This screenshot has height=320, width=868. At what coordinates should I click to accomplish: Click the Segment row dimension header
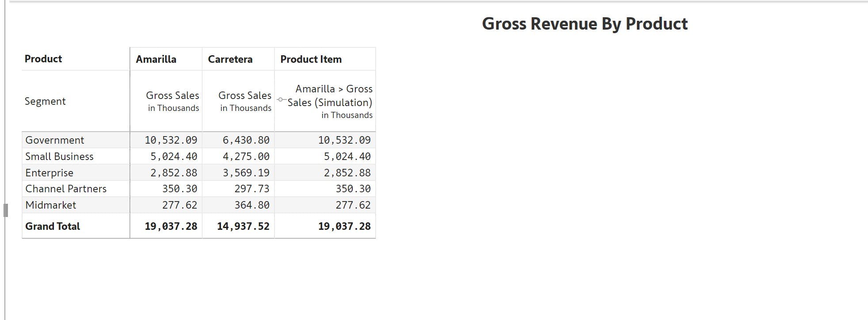click(x=45, y=101)
